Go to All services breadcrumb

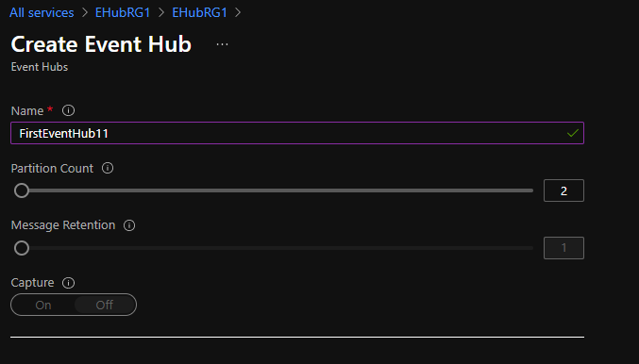pyautogui.click(x=42, y=12)
